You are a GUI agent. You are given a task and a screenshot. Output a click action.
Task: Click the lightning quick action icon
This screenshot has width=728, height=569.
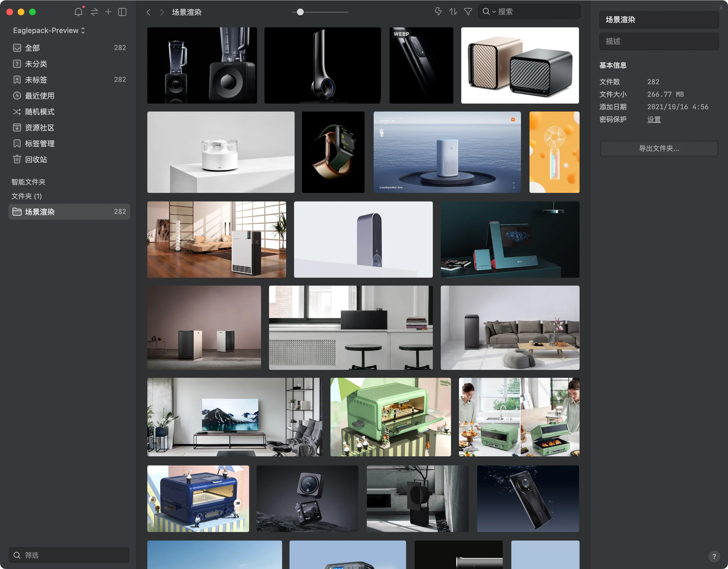tap(438, 12)
